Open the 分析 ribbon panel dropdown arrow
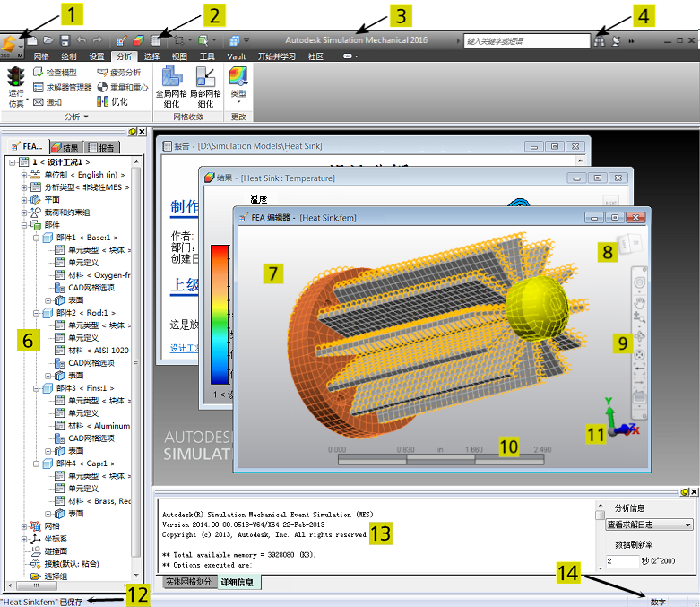 tap(86, 117)
